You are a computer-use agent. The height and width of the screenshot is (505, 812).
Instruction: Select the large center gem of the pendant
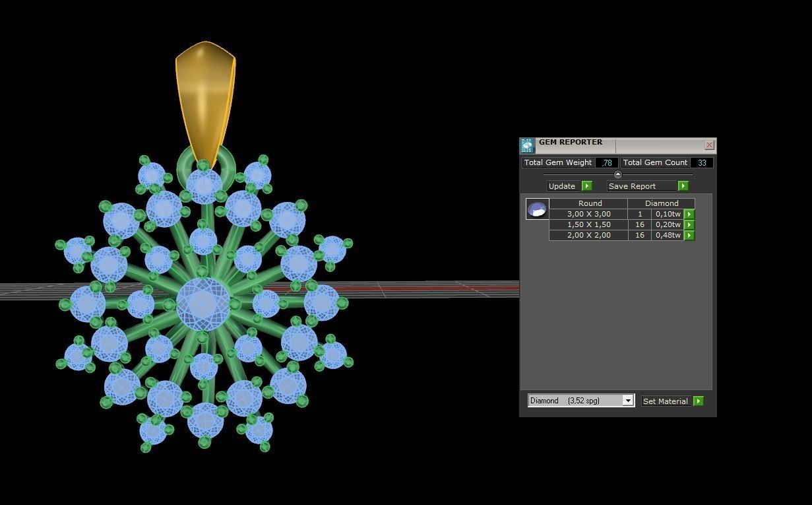(204, 304)
